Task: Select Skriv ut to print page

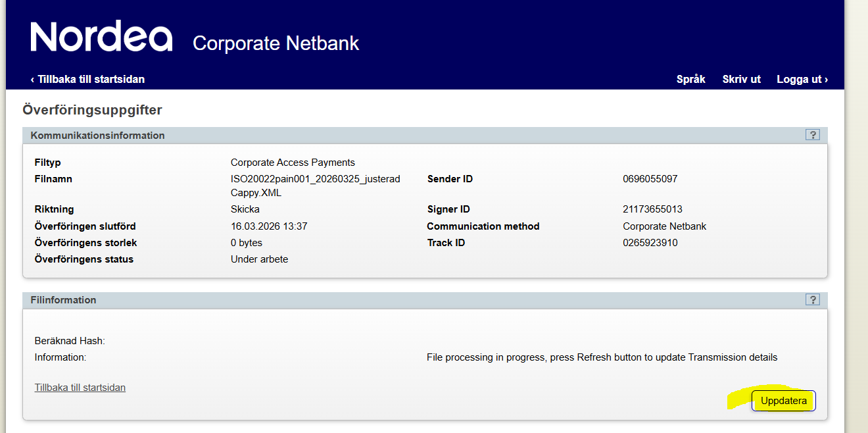Action: click(x=741, y=79)
